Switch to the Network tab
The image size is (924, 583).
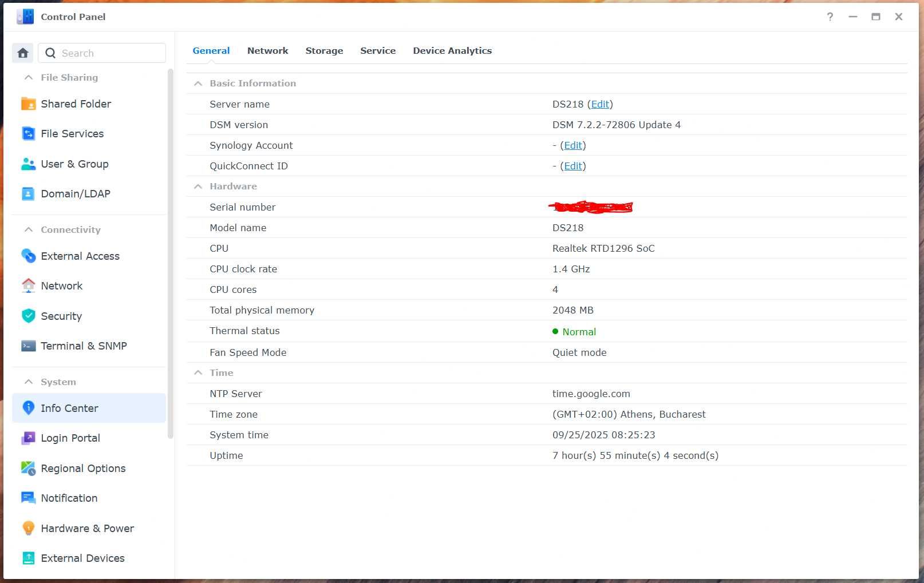coord(267,50)
